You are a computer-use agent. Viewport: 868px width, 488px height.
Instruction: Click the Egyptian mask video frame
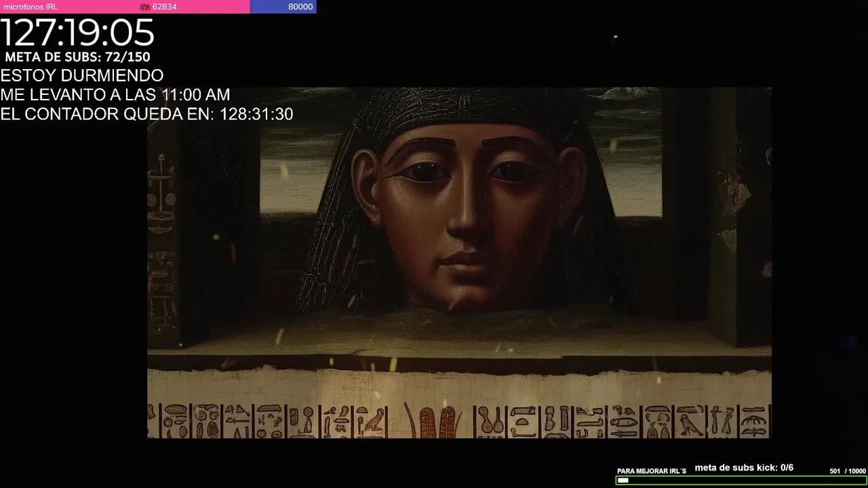pos(459,262)
